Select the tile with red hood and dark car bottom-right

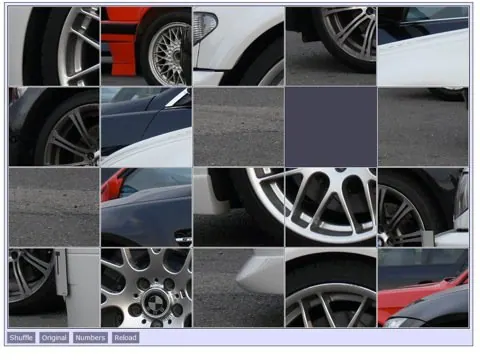pyautogui.click(x=423, y=287)
